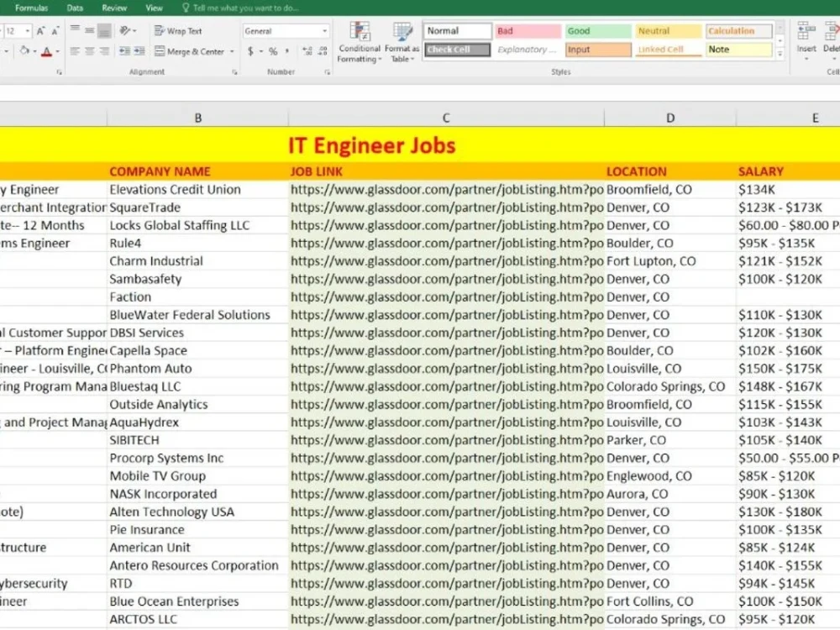Viewport: 840px width, 630px height.
Task: Apply comma style
Action: click(287, 51)
